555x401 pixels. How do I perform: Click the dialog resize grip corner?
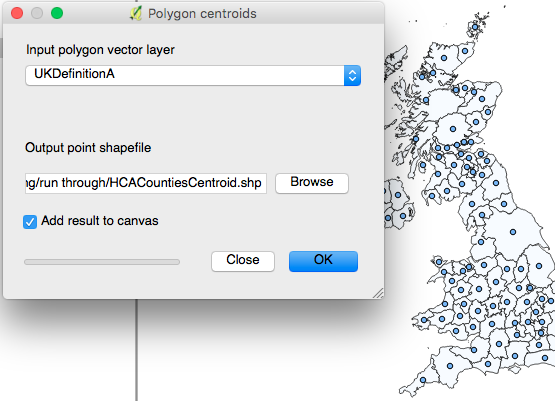tap(378, 293)
